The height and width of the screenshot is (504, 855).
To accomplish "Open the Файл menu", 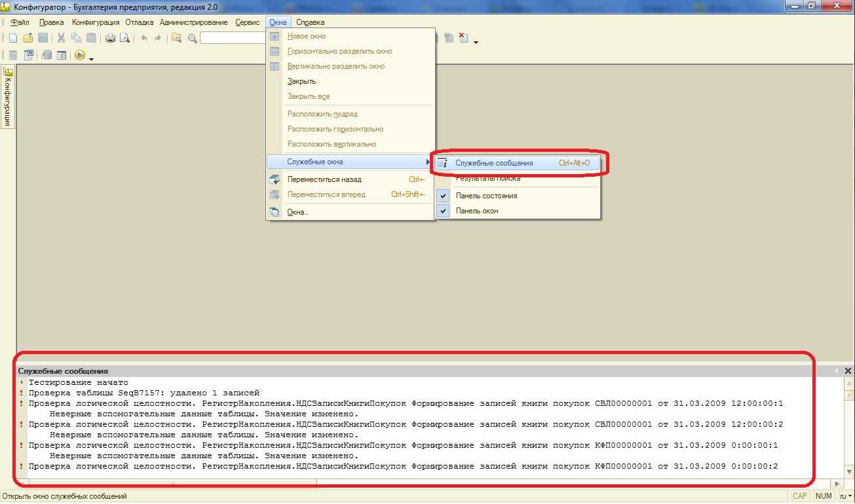I will click(x=20, y=22).
